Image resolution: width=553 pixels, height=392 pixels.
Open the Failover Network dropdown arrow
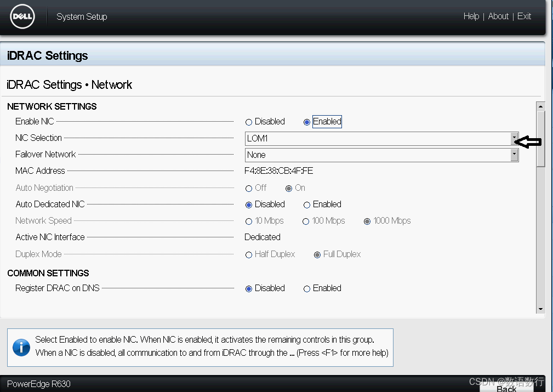pyautogui.click(x=514, y=155)
